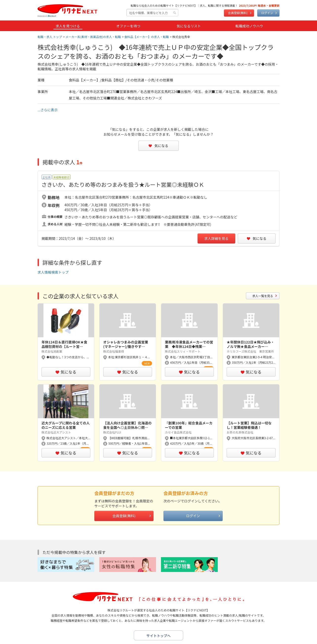
Task: Click the サイトトップへ button
Action: click(x=158, y=636)
